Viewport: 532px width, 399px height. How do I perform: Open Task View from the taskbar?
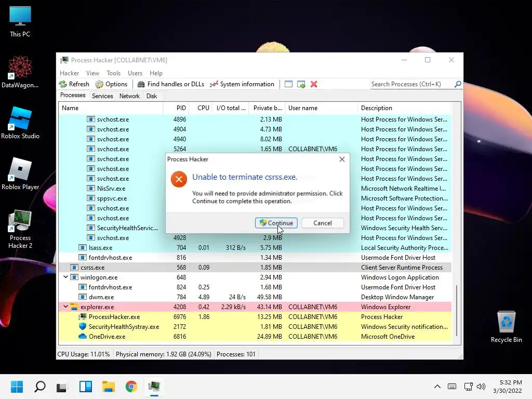62,387
